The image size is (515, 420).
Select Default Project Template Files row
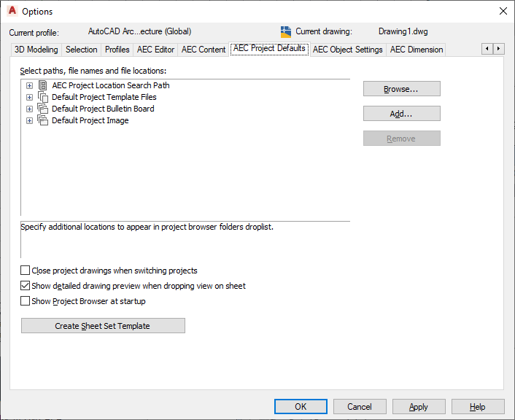(x=104, y=97)
